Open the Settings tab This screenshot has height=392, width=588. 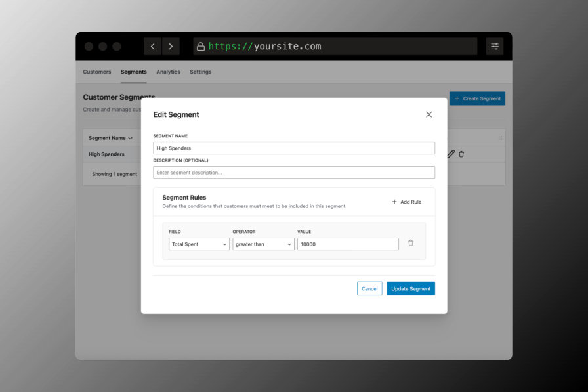[x=200, y=72]
